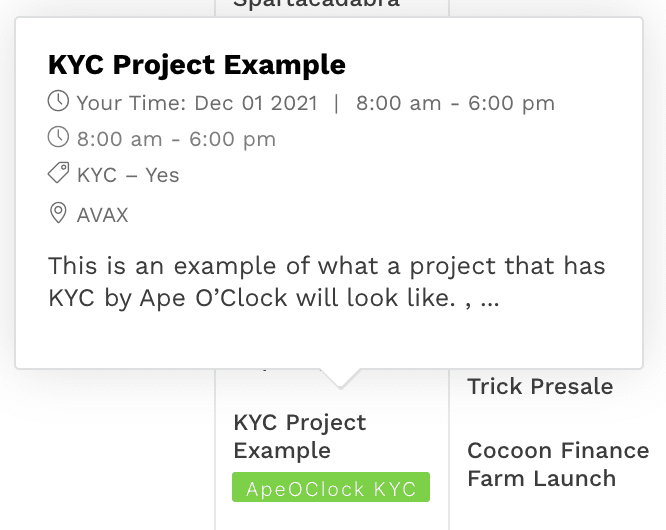Click the tag icon next to KYC – Yes

pyautogui.click(x=58, y=173)
